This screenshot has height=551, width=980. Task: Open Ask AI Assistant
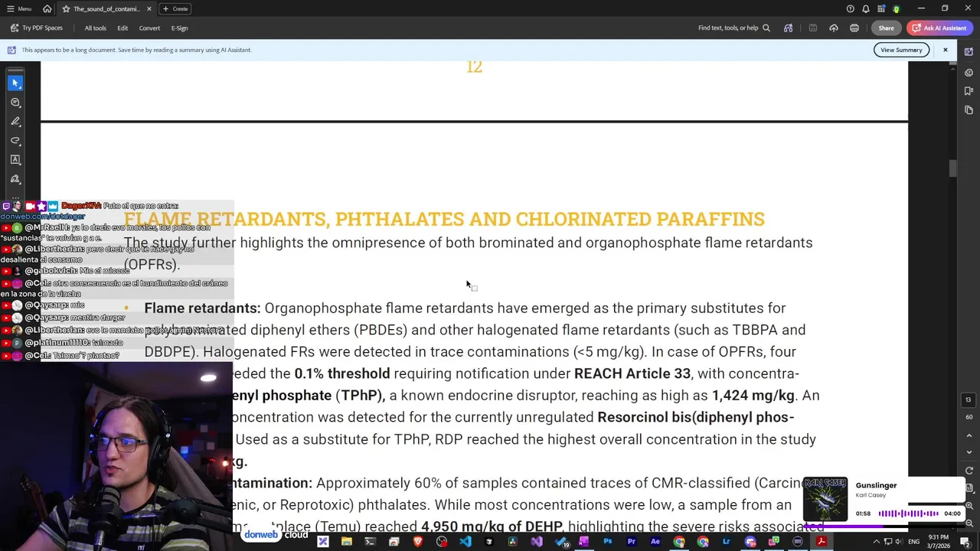[939, 28]
